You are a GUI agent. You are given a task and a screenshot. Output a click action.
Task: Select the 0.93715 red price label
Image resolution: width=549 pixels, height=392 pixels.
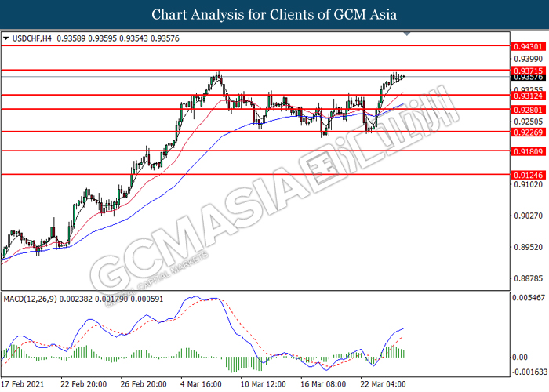[x=529, y=71]
